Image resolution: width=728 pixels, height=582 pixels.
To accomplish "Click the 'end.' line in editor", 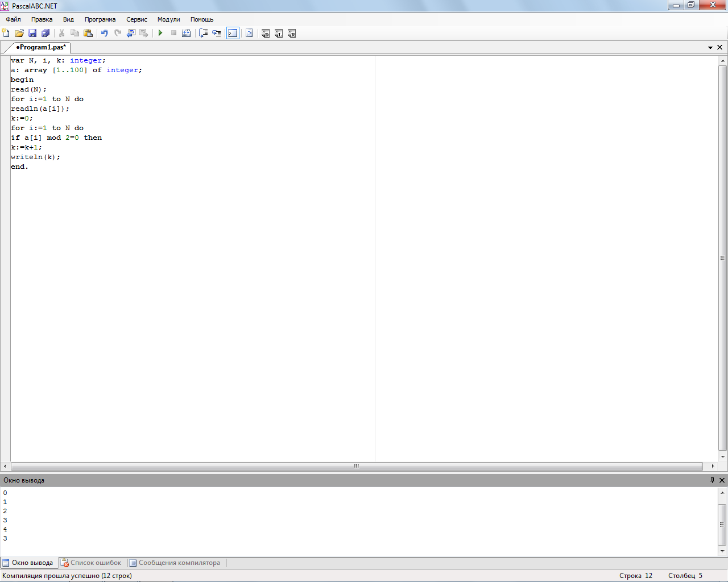I will pos(19,167).
